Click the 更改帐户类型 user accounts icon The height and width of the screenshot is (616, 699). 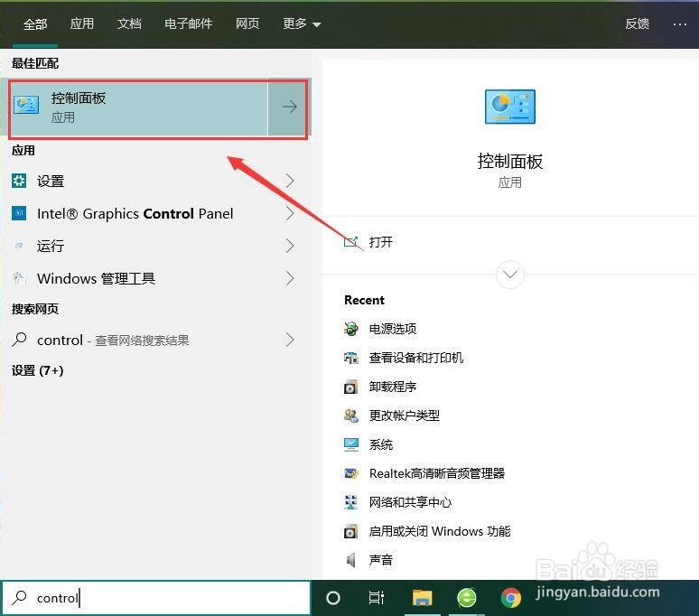pyautogui.click(x=350, y=415)
